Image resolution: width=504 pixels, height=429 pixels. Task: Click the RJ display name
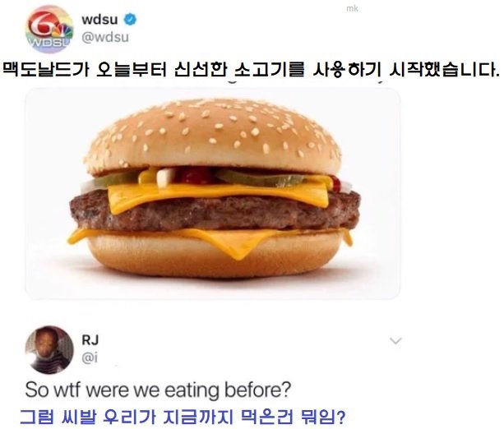[90, 339]
